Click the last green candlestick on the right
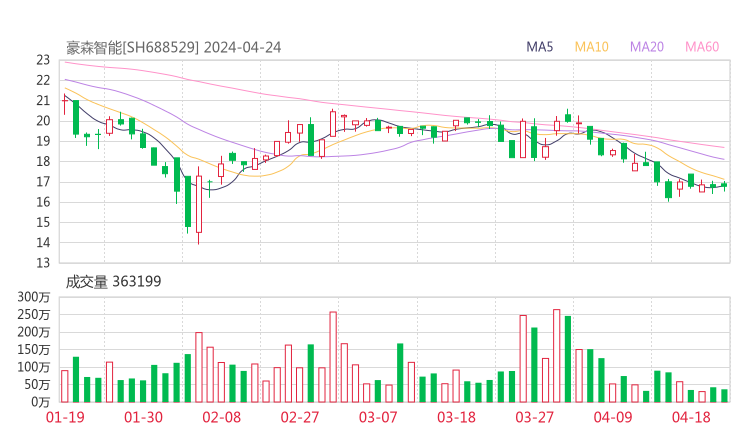The width and height of the screenshot is (740, 440). pyautogui.click(x=724, y=186)
